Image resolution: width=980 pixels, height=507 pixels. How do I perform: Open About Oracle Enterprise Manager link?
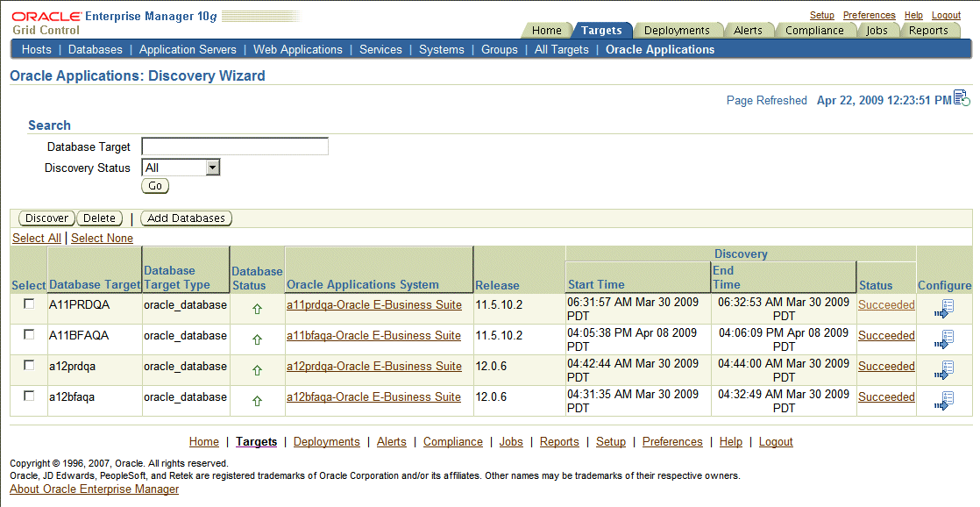(95, 489)
